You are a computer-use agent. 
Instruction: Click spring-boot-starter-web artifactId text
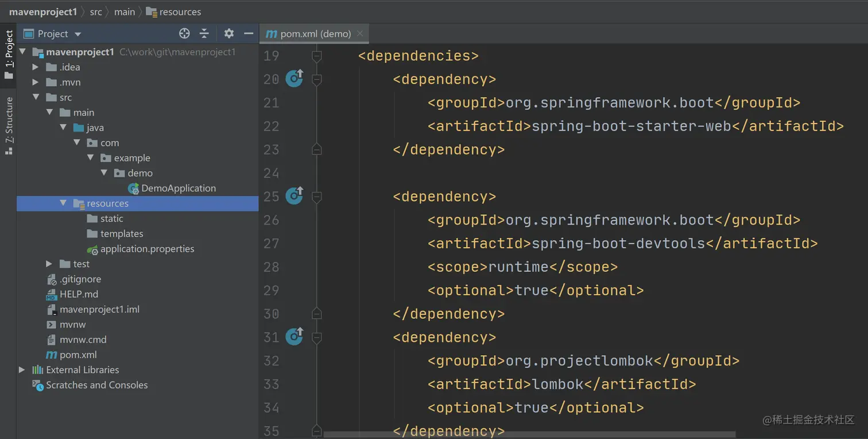click(x=631, y=126)
